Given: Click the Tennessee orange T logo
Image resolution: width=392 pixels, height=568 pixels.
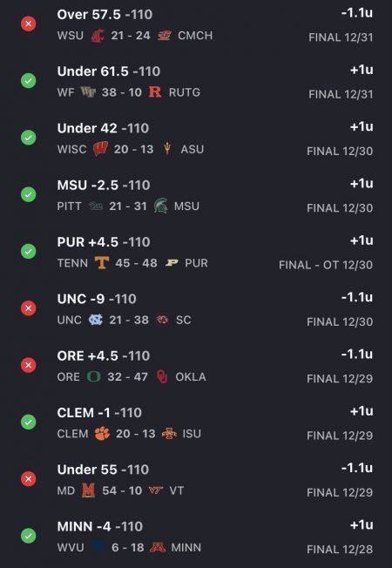Looking at the screenshot, I should [x=101, y=262].
